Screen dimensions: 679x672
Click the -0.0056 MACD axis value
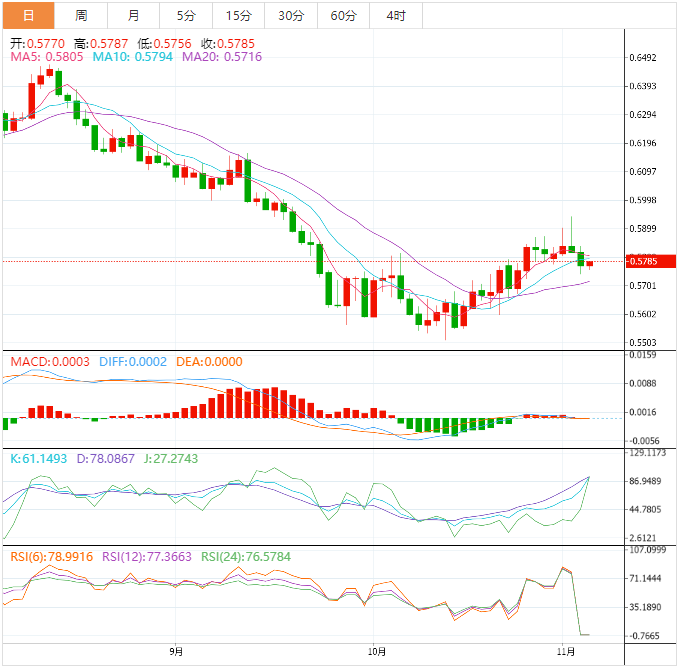(x=644, y=441)
